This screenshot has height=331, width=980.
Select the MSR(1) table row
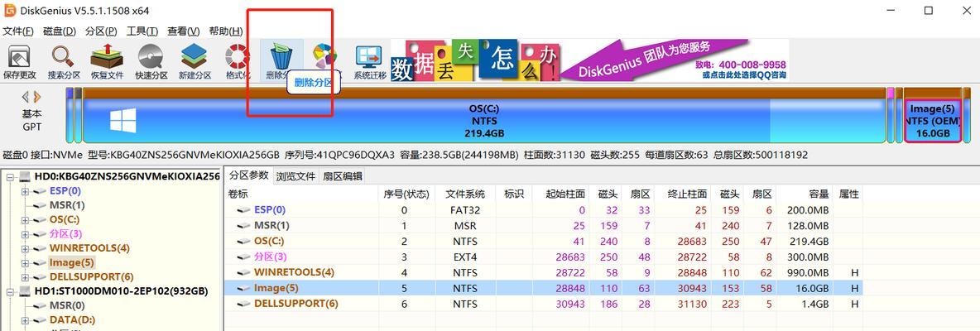[x=544, y=225]
